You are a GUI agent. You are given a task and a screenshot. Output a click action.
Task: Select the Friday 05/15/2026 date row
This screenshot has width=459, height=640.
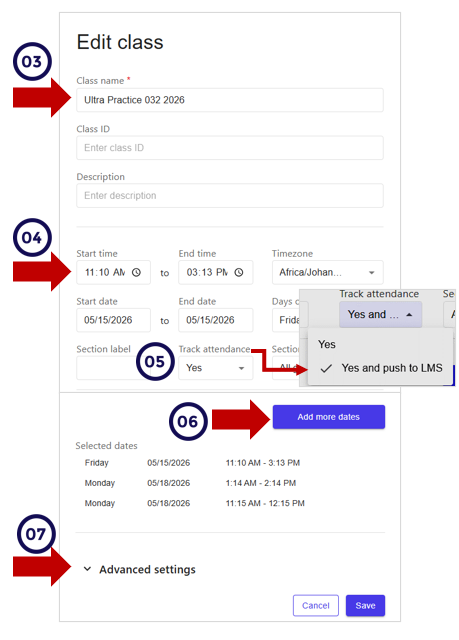coord(192,463)
